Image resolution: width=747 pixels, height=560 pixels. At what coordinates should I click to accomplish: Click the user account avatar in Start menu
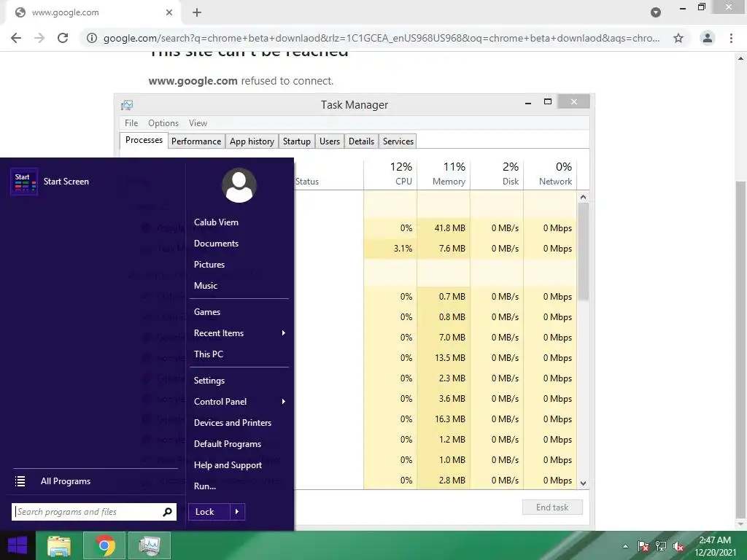pyautogui.click(x=239, y=185)
